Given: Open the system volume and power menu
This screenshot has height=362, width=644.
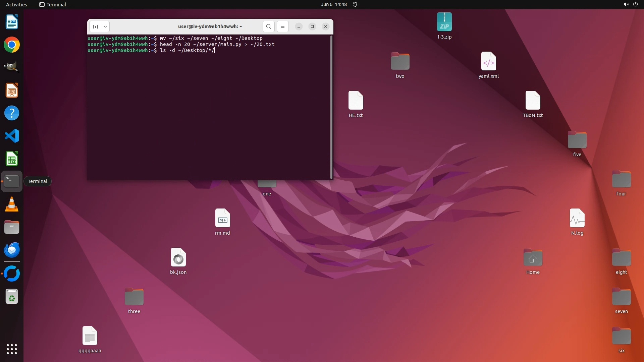Looking at the screenshot, I should coord(630,4).
